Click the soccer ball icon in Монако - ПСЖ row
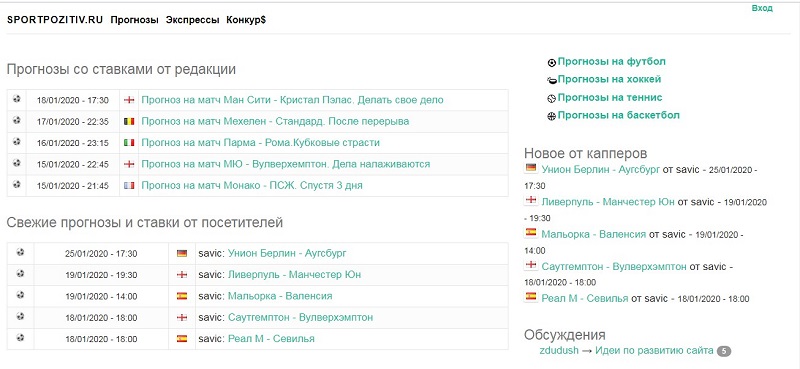800x369 pixels. tap(17, 185)
